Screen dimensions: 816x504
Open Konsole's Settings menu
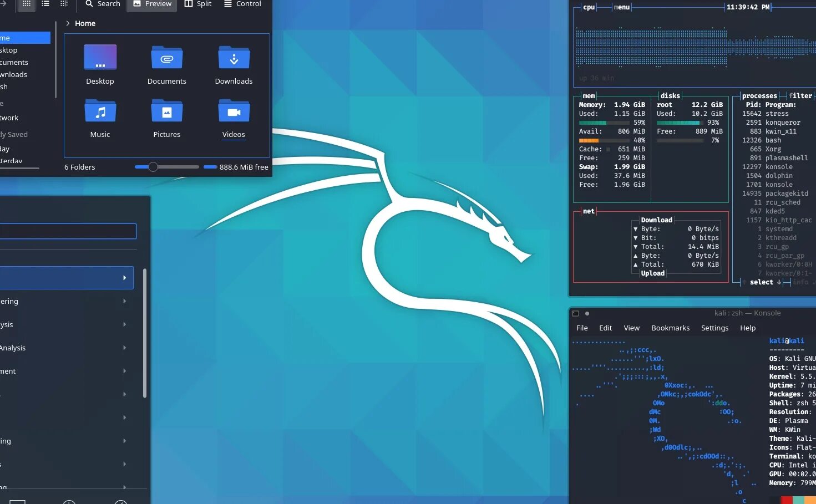715,328
